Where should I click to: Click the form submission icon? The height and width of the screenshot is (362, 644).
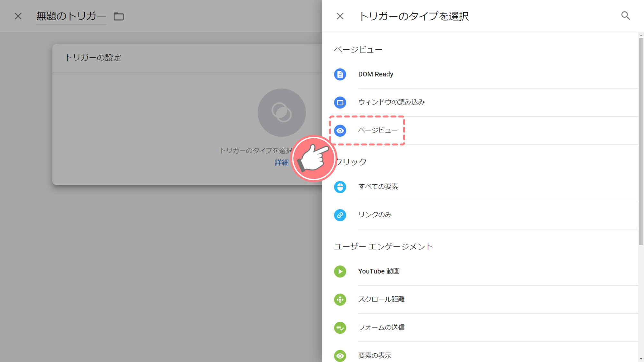(340, 328)
